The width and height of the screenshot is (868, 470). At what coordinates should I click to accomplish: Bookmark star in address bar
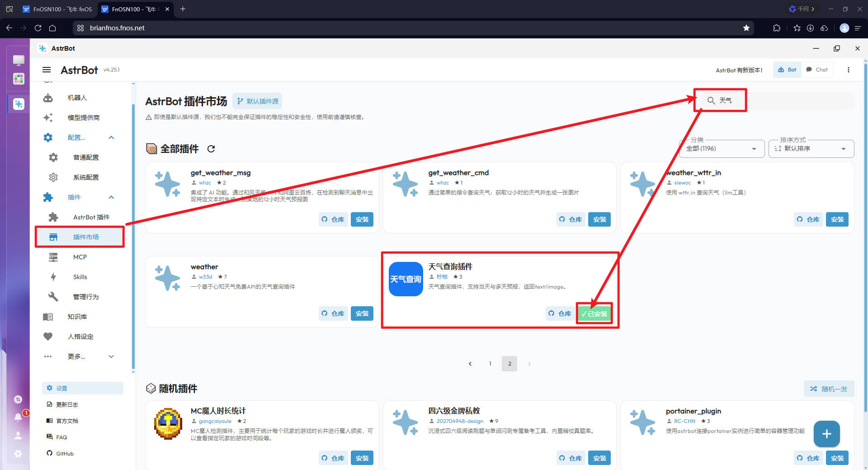(x=746, y=28)
